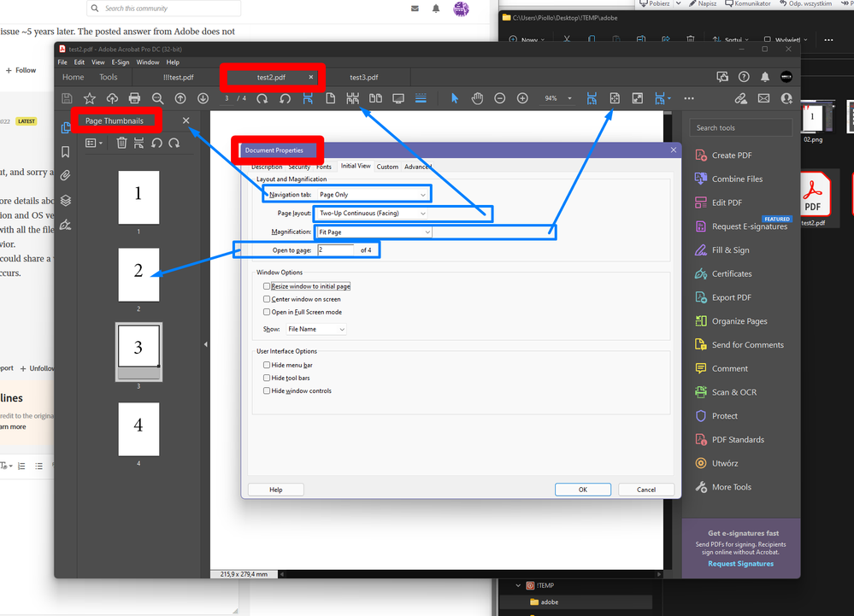Click the Acrobat help question mark icon
The width and height of the screenshot is (854, 616).
[x=744, y=77]
